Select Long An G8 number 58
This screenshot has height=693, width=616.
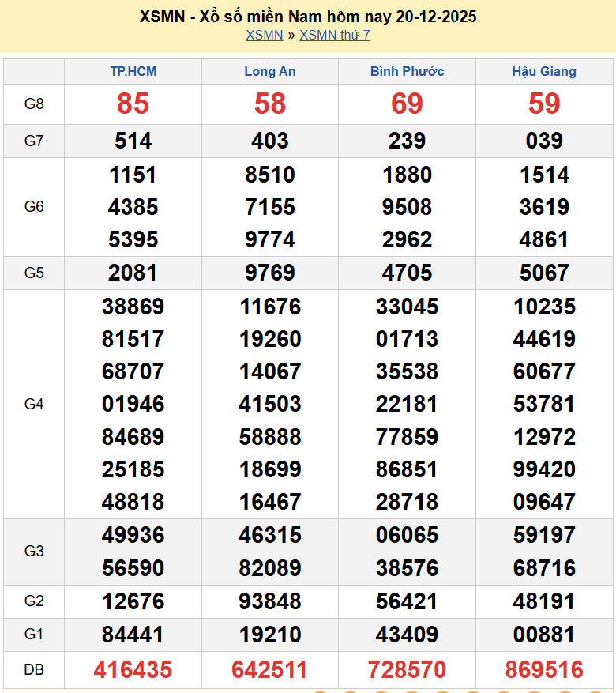[270, 104]
